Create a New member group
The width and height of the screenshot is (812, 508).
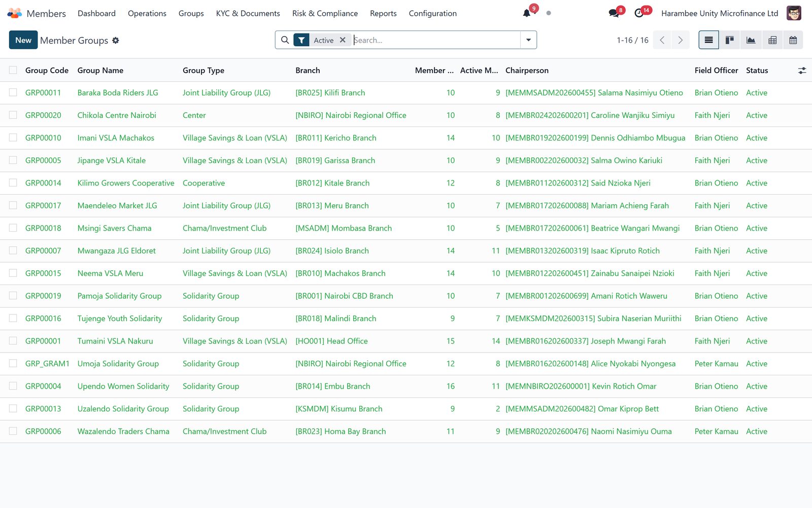pyautogui.click(x=23, y=40)
